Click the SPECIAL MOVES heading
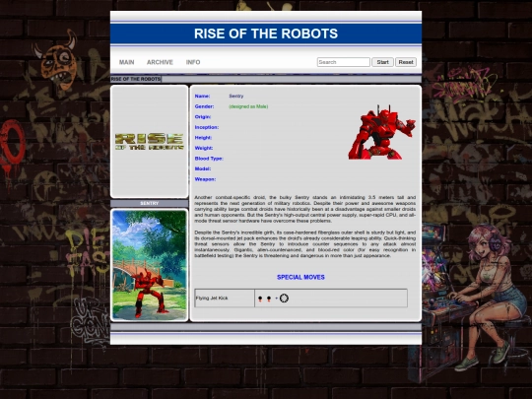 tap(300, 277)
